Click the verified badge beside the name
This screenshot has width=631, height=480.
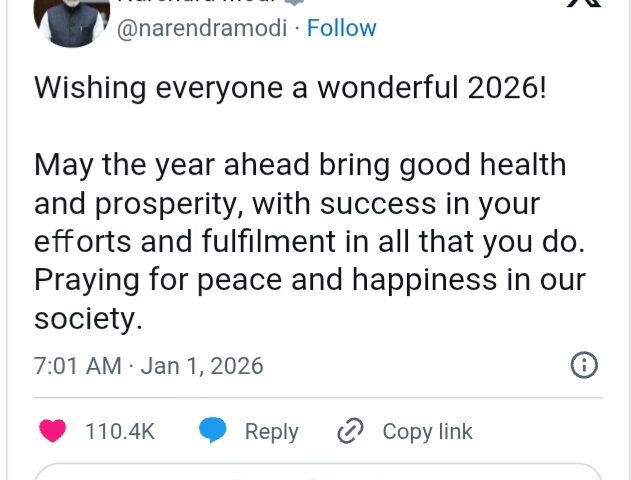click(293, 3)
